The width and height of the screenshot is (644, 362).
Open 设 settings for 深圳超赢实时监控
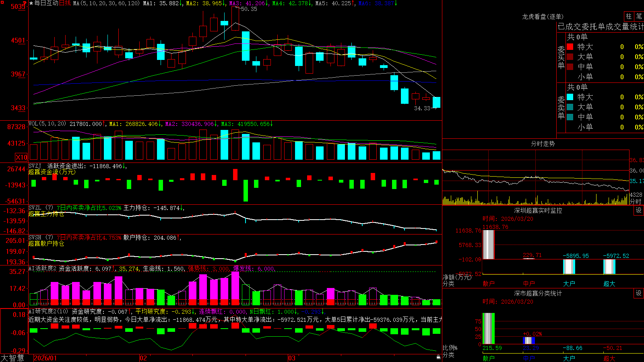pos(639,210)
